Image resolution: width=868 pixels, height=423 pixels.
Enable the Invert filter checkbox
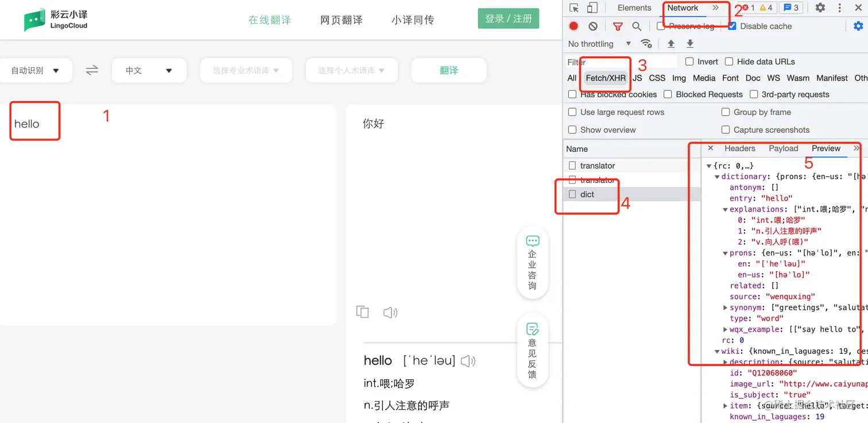point(689,61)
